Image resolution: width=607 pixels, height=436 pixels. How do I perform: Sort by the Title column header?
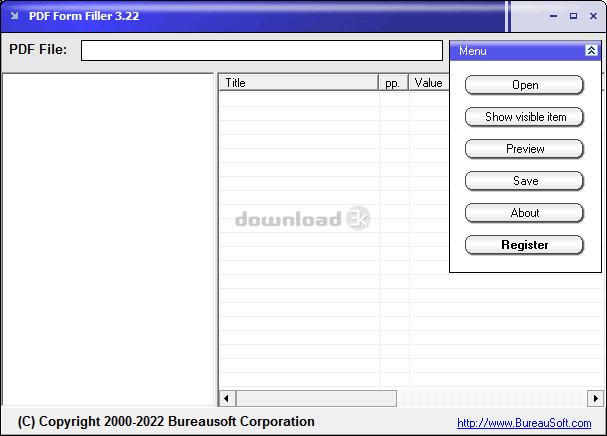pyautogui.click(x=298, y=83)
